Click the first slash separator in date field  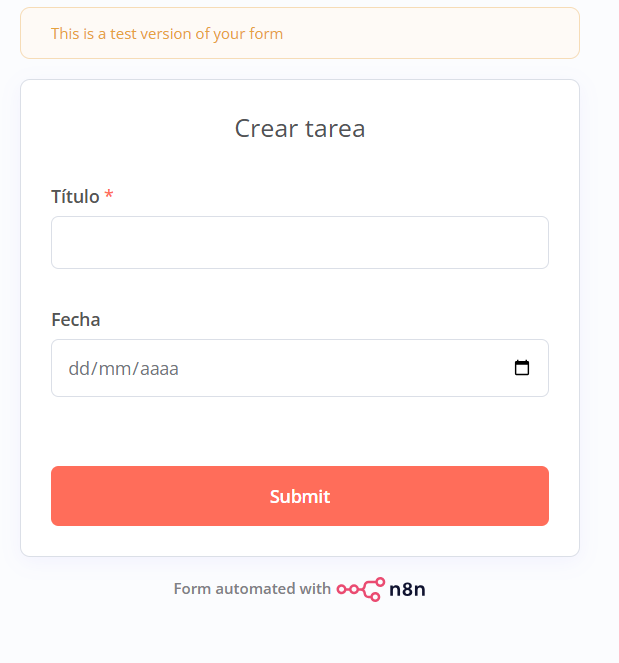click(x=93, y=369)
